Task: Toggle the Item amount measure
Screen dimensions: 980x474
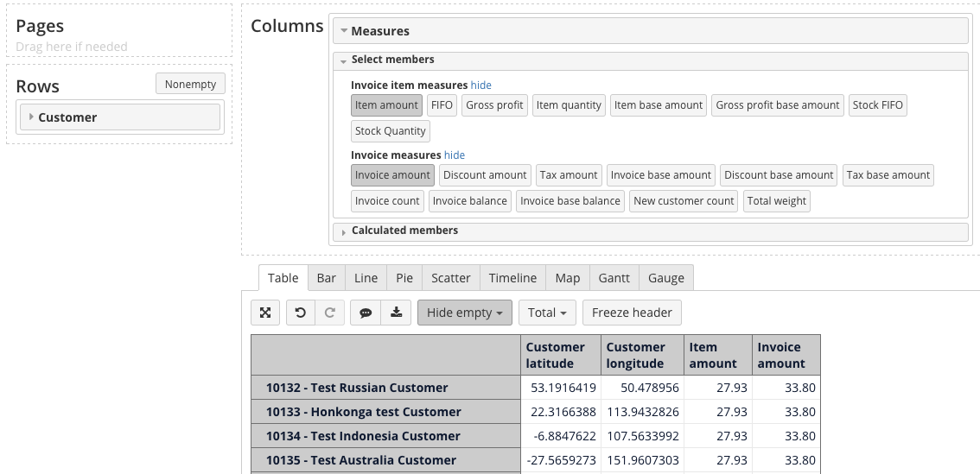Action: pos(386,105)
